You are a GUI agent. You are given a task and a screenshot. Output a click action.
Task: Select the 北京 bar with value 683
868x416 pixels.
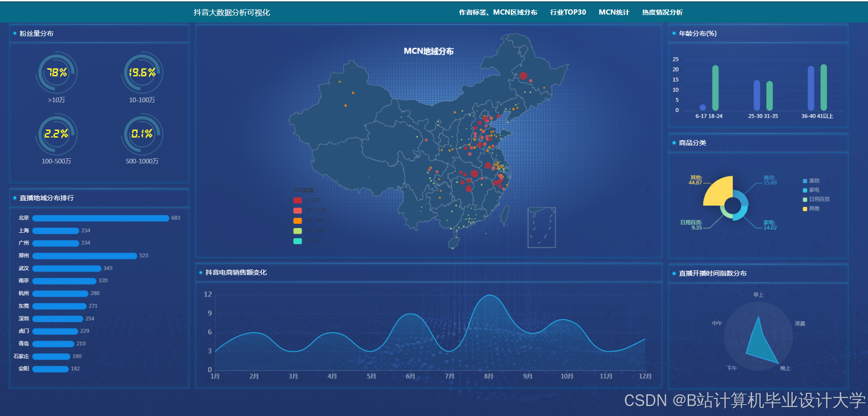coord(101,218)
